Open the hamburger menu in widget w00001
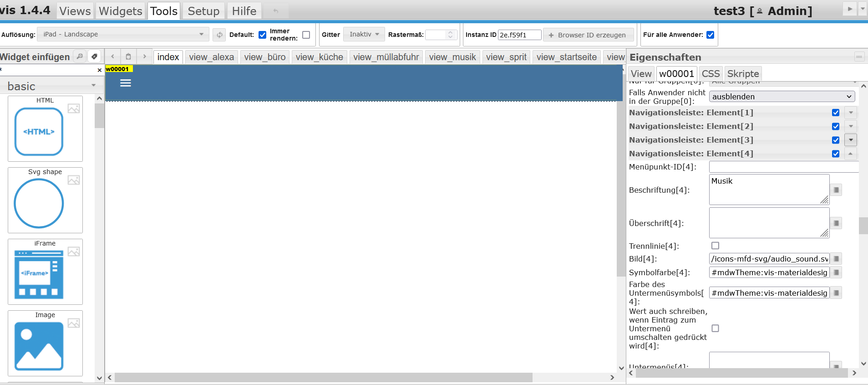Screen dimensions: 868x385 [x=126, y=83]
